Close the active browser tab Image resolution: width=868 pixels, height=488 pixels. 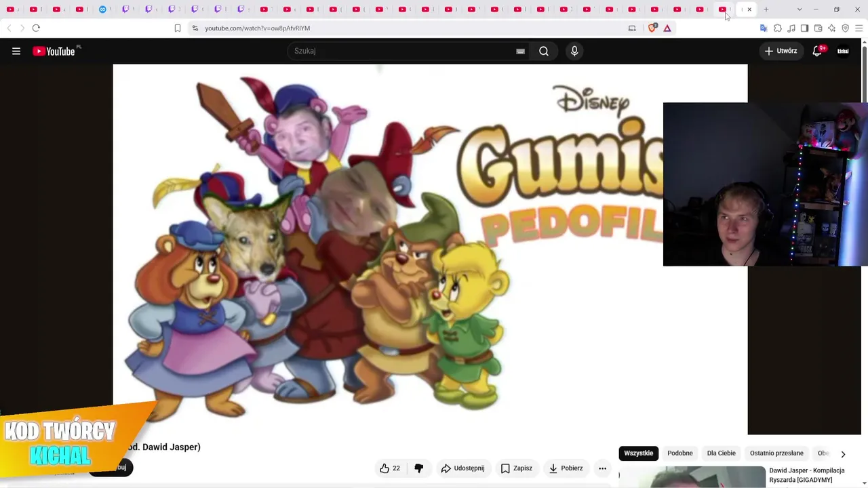pos(749,9)
